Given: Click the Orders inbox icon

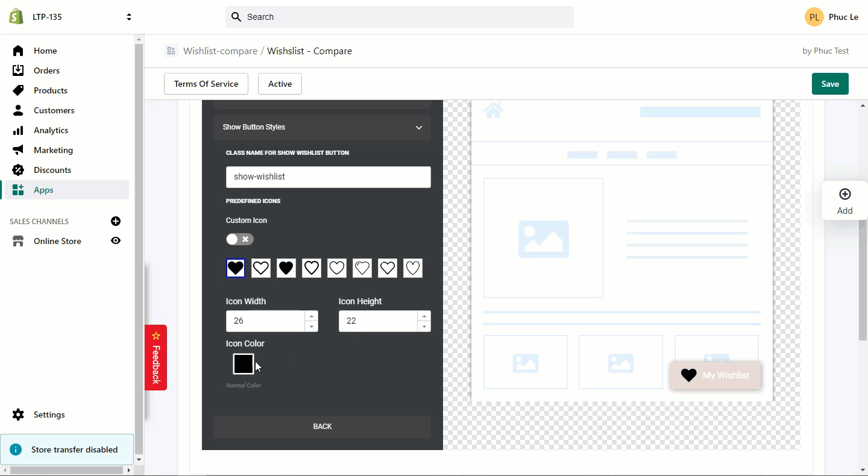Looking at the screenshot, I should (18, 70).
